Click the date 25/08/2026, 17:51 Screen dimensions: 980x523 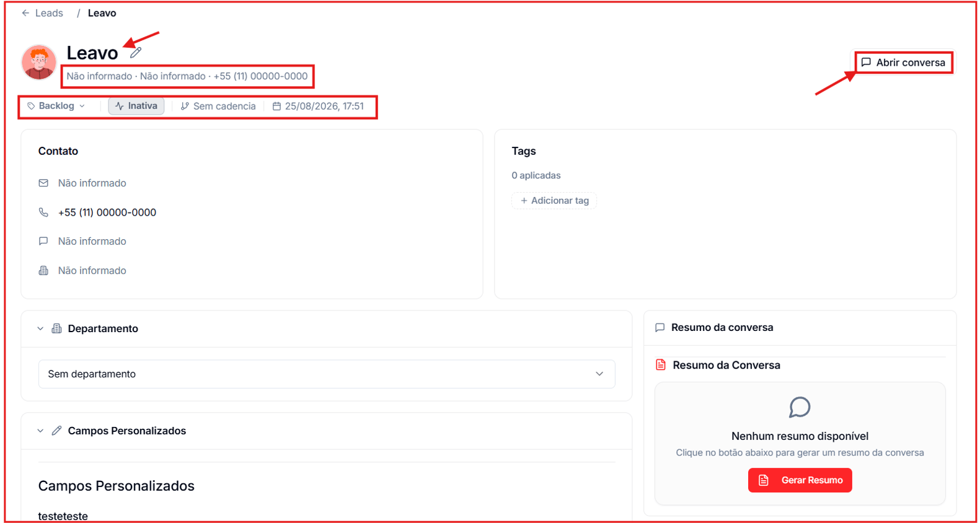324,106
